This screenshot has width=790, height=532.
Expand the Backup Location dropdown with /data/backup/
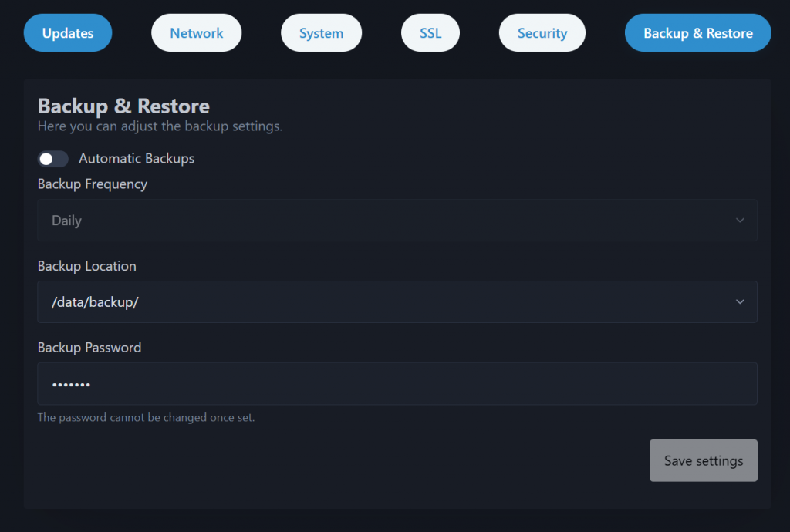(386, 302)
